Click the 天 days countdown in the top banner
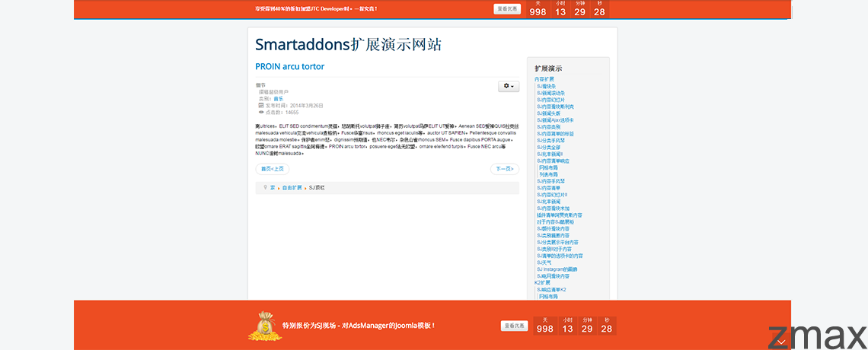This screenshot has width=868, height=350. pyautogui.click(x=538, y=9)
